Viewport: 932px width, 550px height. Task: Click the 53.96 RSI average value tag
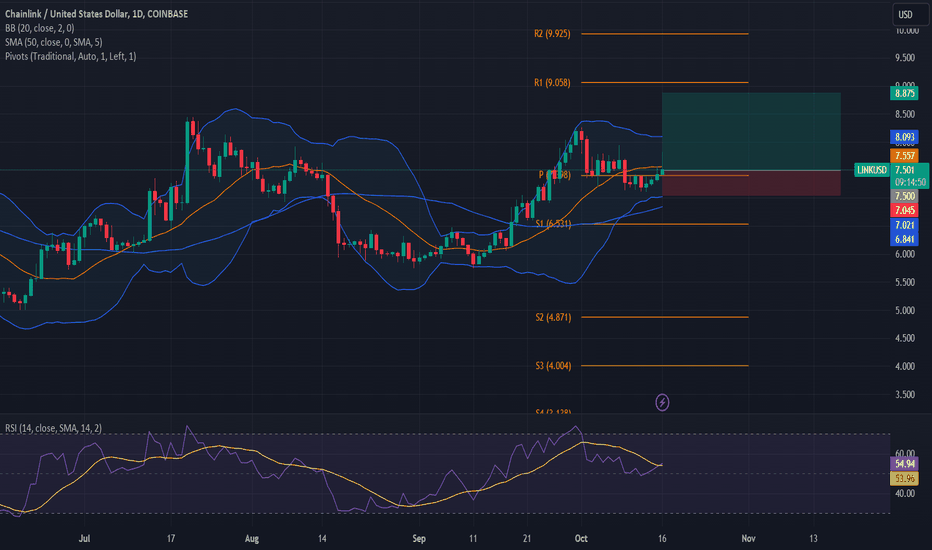[x=905, y=478]
